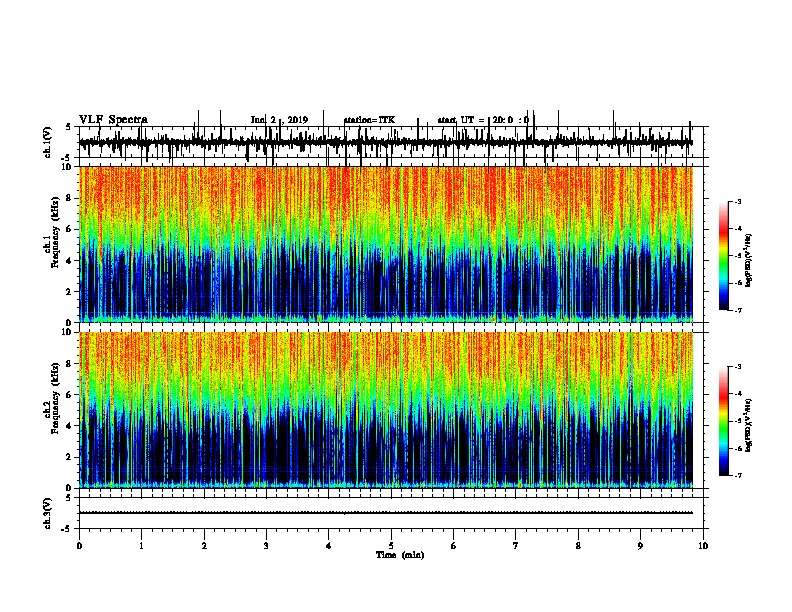This screenshot has width=792, height=612.
Task: Click time axis tick label '10'
Action: [703, 545]
